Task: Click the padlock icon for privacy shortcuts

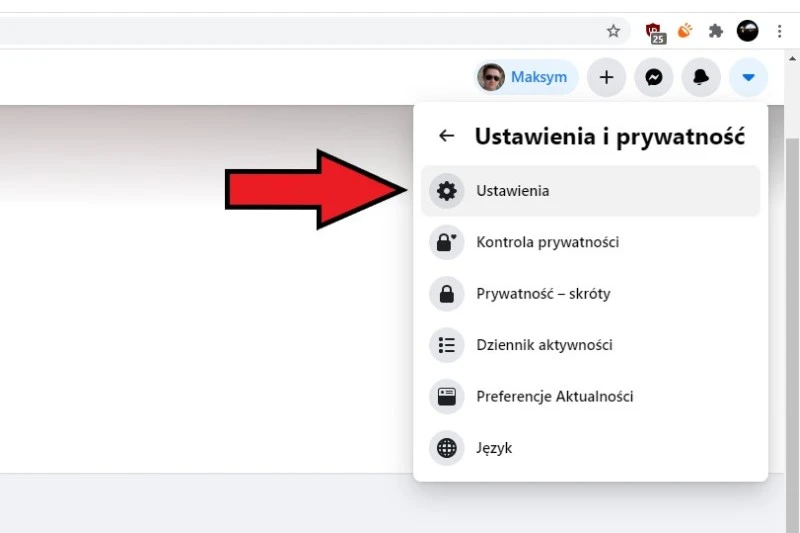Action: pos(446,294)
